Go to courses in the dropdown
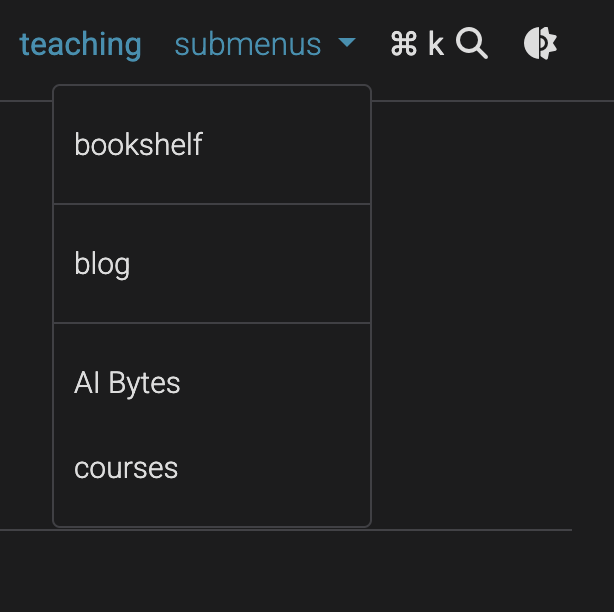Viewport: 614px width, 612px height. coord(126,468)
